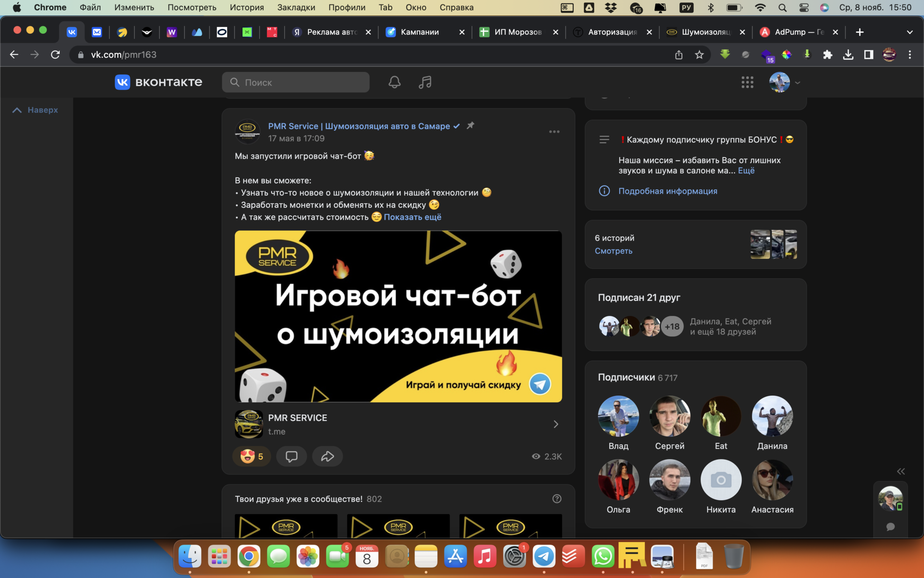Expand profile account dropdown arrow
The height and width of the screenshot is (578, 924).
[797, 83]
